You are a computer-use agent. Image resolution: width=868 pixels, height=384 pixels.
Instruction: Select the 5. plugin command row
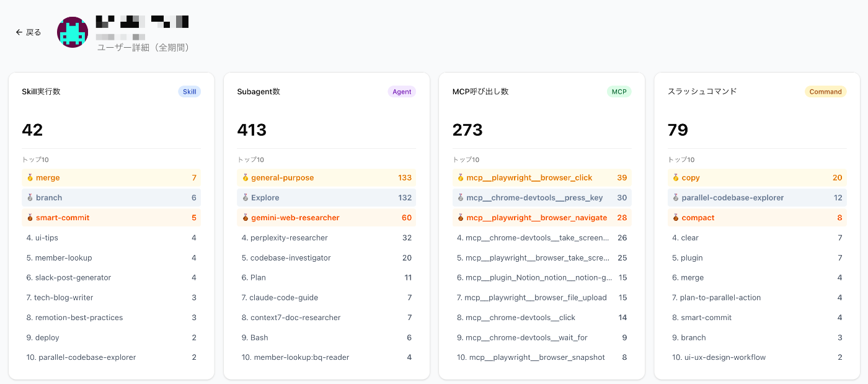click(x=757, y=257)
